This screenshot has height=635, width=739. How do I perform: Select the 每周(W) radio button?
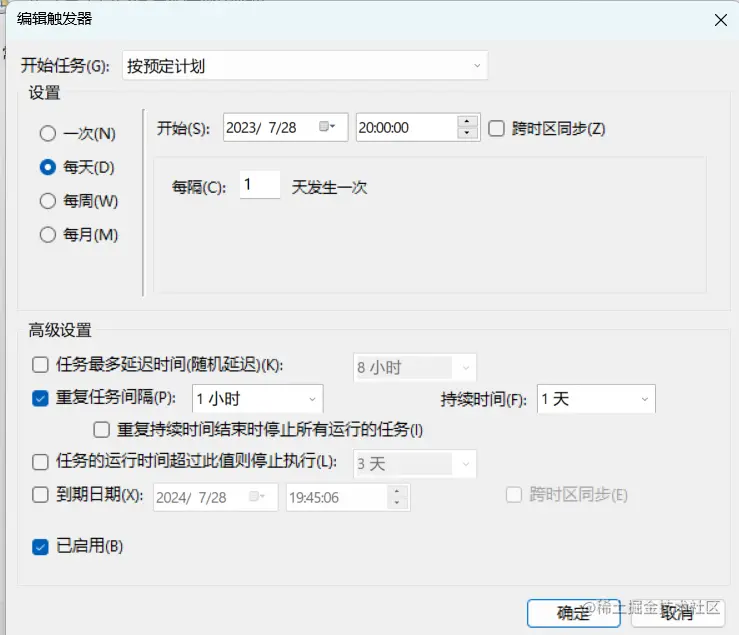point(48,201)
